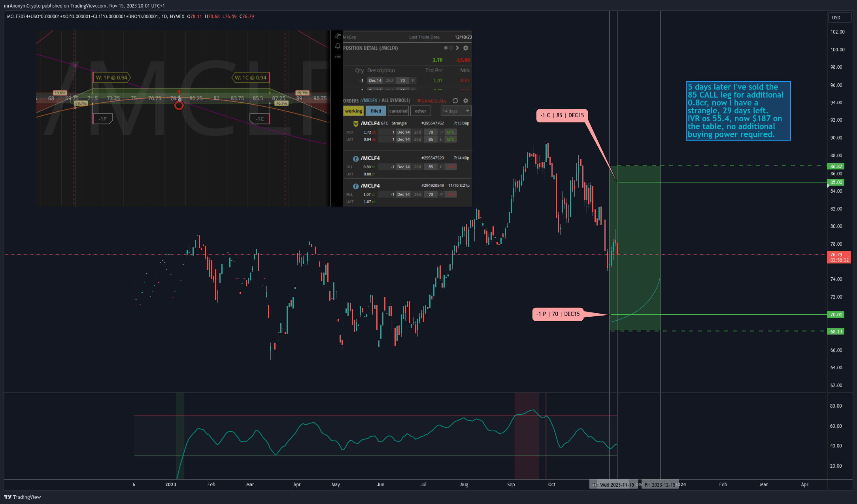Open the USD currency selector on price scale
This screenshot has width=857, height=504.
coord(840,17)
